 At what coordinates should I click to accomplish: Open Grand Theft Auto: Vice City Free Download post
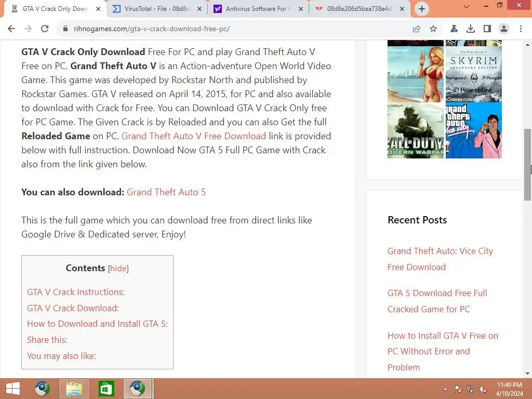coord(440,259)
